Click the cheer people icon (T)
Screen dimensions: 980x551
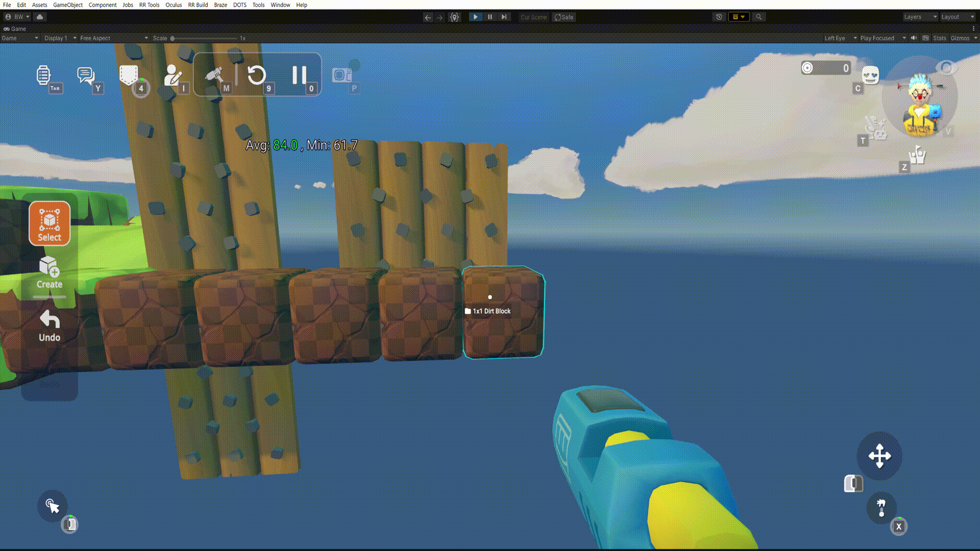pyautogui.click(x=877, y=129)
